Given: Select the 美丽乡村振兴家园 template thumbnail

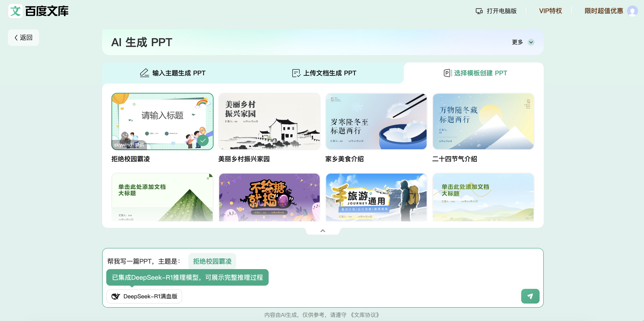Looking at the screenshot, I should tap(269, 121).
